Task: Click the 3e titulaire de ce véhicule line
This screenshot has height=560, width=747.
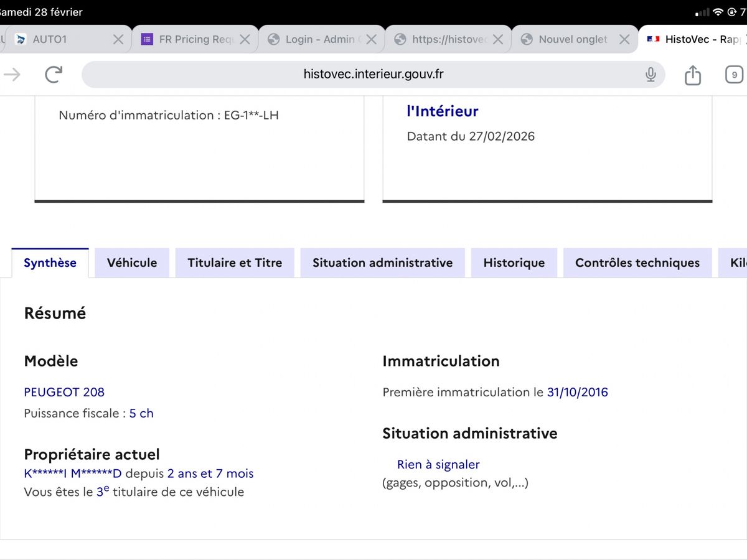Action: (134, 492)
